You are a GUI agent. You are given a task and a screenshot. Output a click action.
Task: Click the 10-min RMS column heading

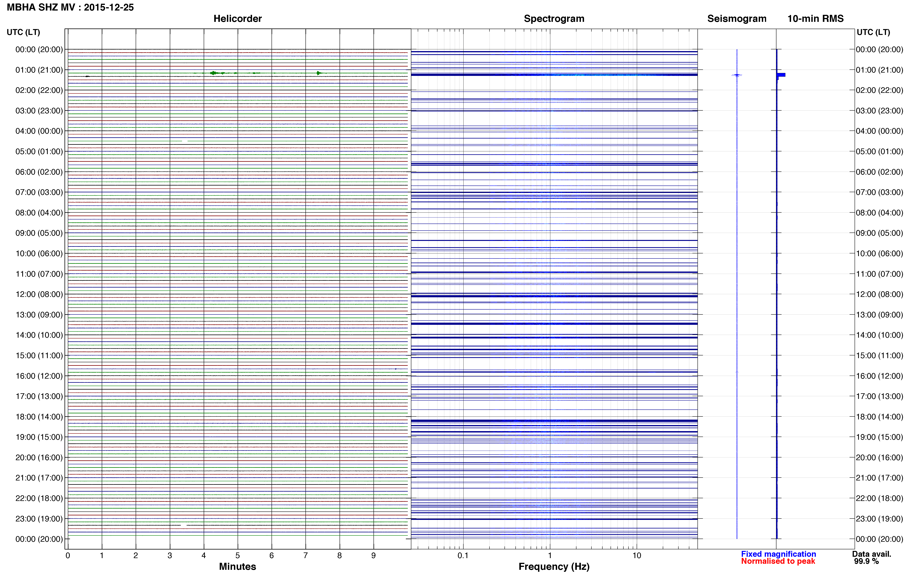click(816, 19)
